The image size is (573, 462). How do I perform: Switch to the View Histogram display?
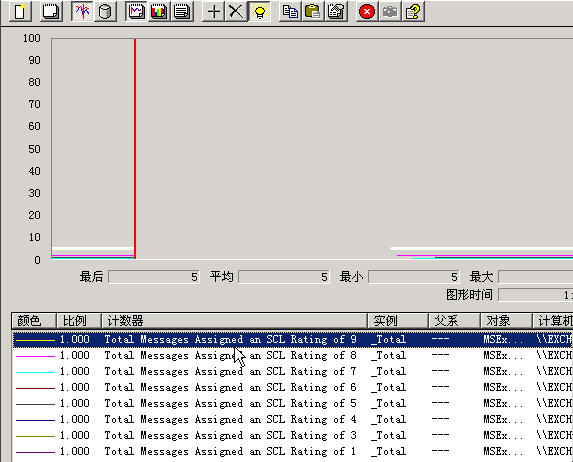159,11
